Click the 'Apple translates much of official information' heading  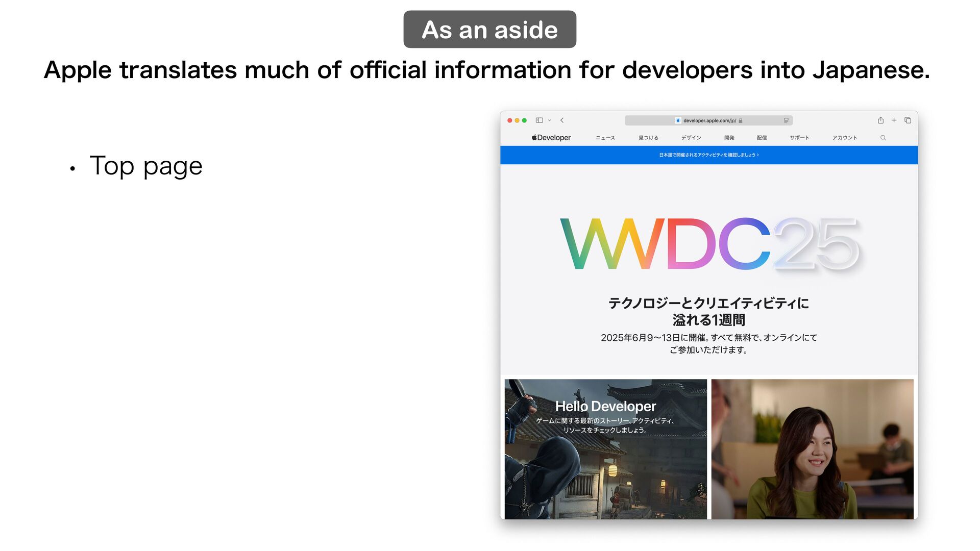tap(487, 70)
